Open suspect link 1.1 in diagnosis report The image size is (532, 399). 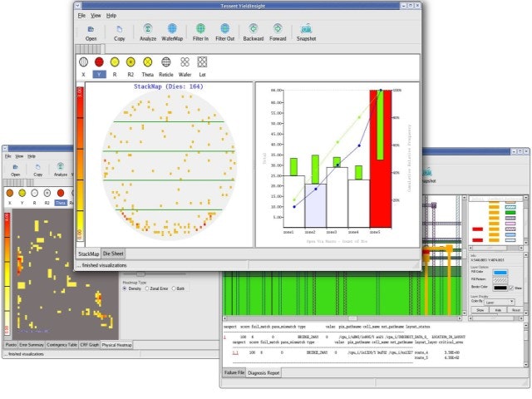[235, 352]
